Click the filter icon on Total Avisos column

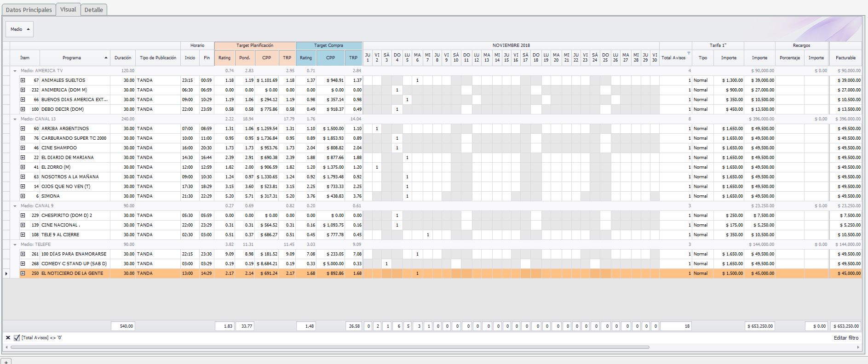[688, 53]
